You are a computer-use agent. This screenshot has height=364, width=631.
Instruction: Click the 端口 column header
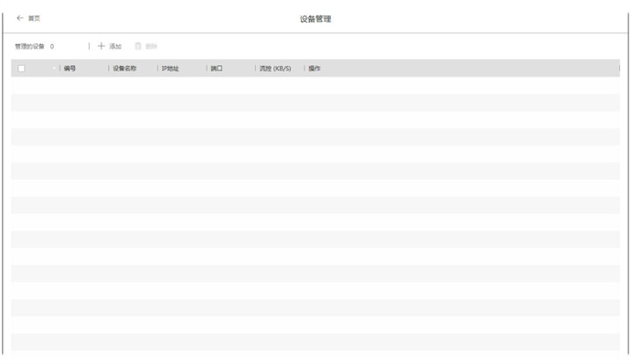pyautogui.click(x=217, y=69)
